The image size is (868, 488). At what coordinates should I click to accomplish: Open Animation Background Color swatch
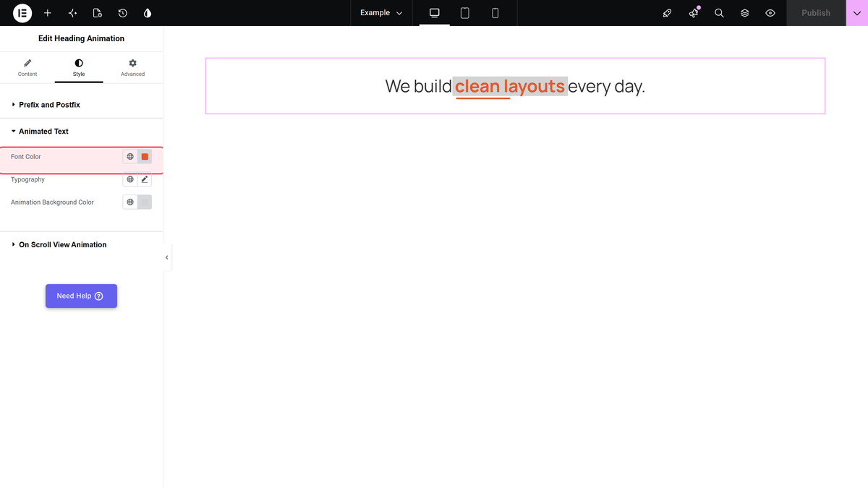click(x=145, y=202)
